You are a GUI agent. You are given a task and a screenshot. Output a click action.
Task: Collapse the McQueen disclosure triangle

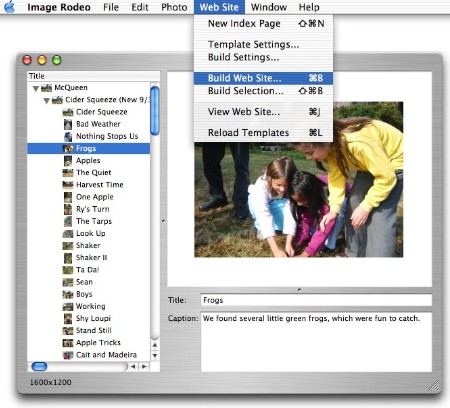pos(36,88)
